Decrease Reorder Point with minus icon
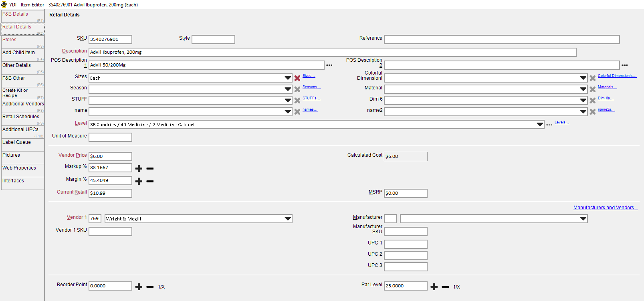This screenshot has width=644, height=301. click(150, 287)
